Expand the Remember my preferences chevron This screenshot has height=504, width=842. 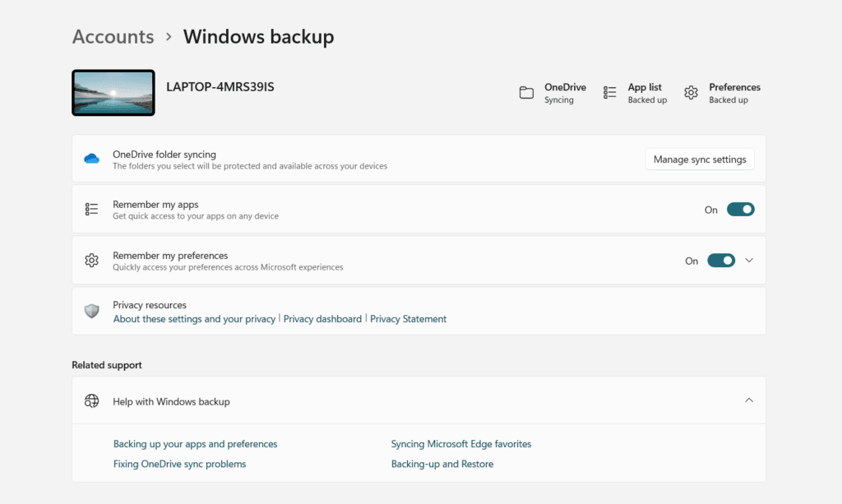749,261
